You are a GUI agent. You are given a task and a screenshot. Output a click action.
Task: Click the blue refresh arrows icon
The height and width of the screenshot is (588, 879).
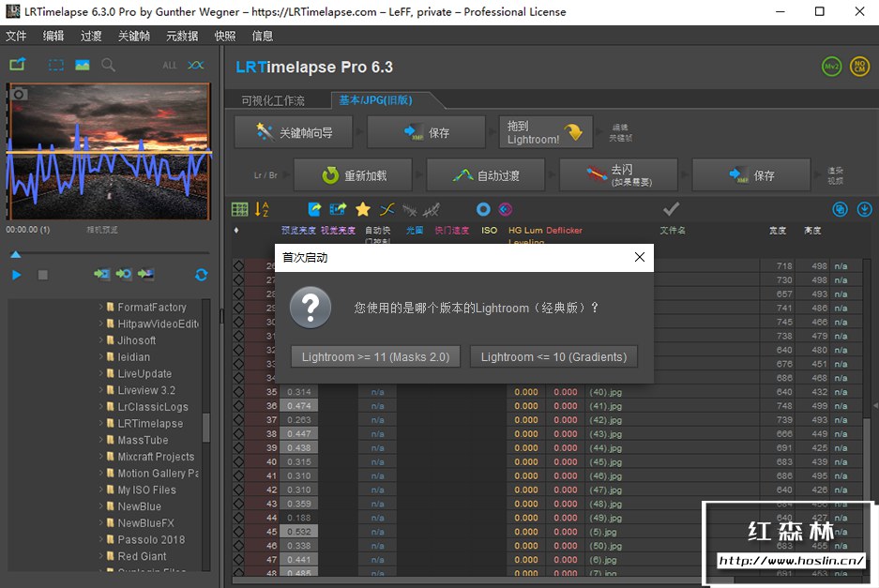[x=202, y=275]
